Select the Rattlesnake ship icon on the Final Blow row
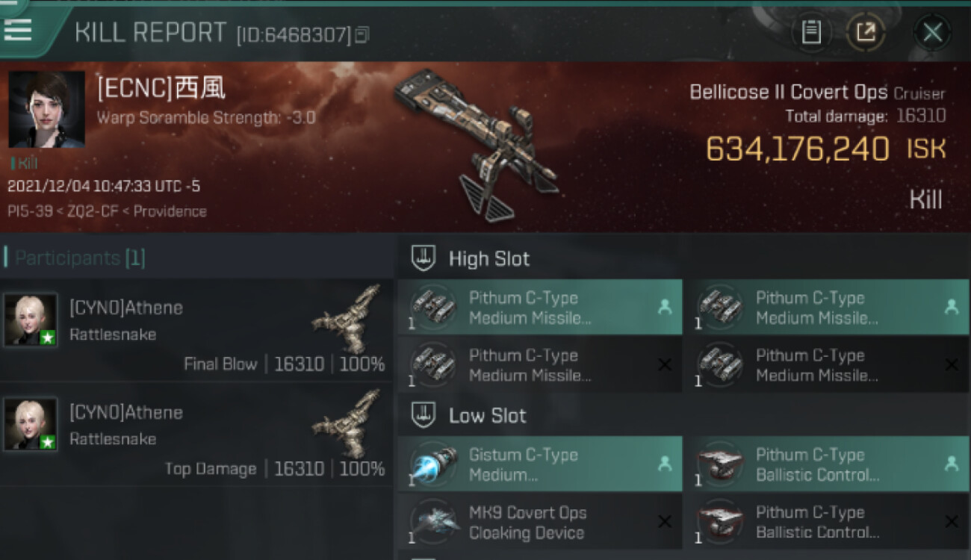Screen dimensions: 971x560 click(x=347, y=319)
